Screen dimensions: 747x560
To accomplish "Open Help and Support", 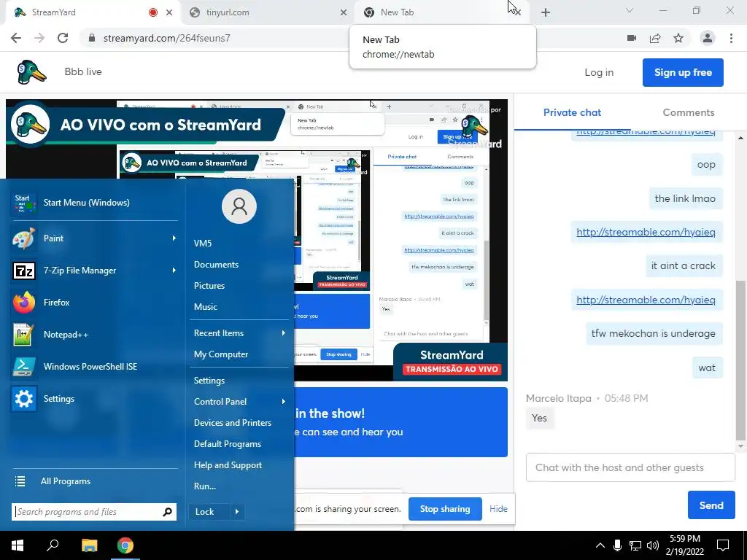I will (228, 465).
